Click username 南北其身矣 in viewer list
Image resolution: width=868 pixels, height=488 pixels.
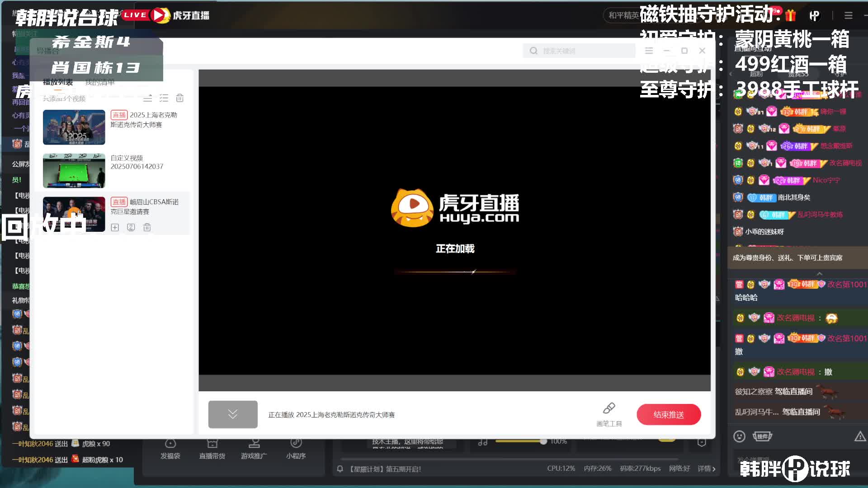(794, 197)
